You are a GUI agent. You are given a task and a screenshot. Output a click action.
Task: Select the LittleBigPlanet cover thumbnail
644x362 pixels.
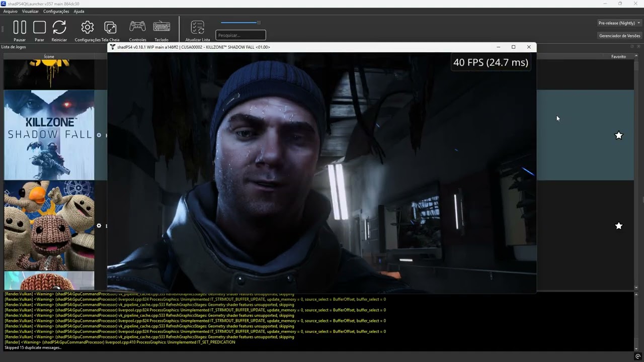coord(49,226)
